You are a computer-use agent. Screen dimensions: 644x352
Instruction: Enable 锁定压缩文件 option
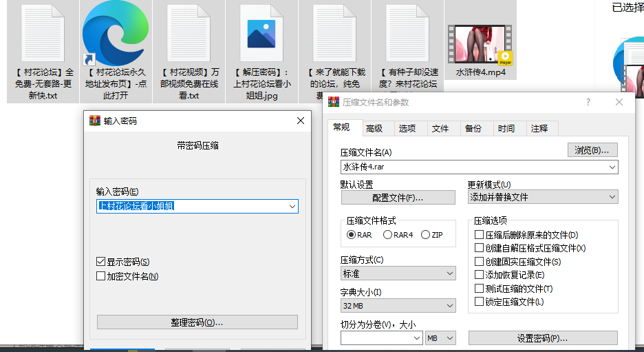point(479,302)
